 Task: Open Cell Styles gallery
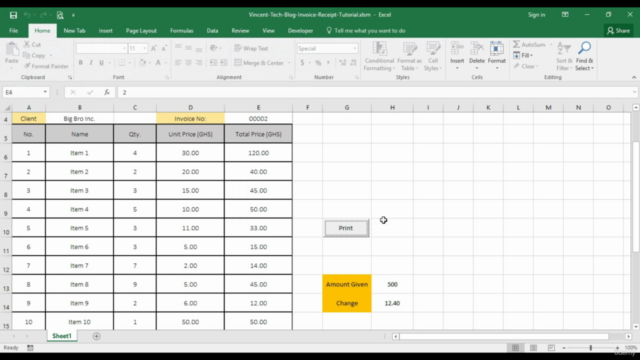pyautogui.click(x=433, y=56)
